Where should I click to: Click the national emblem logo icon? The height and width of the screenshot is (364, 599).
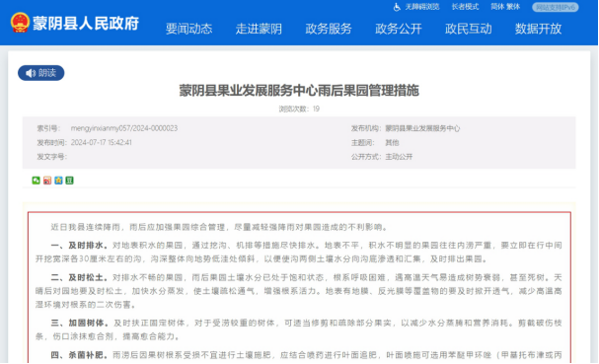(20, 23)
